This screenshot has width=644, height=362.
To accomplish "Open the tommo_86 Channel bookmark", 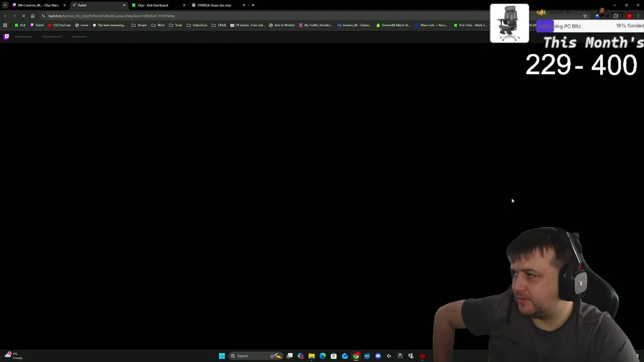I will tap(354, 25).
